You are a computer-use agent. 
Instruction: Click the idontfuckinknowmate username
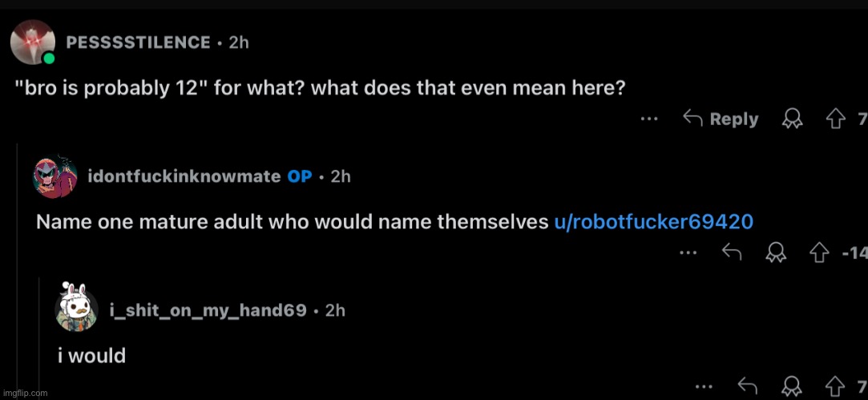coord(183,176)
